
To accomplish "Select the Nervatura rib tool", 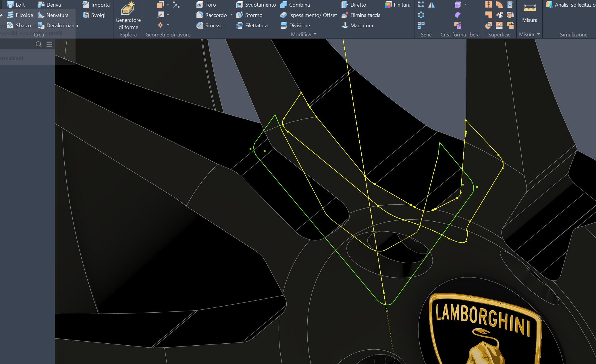I will point(53,15).
